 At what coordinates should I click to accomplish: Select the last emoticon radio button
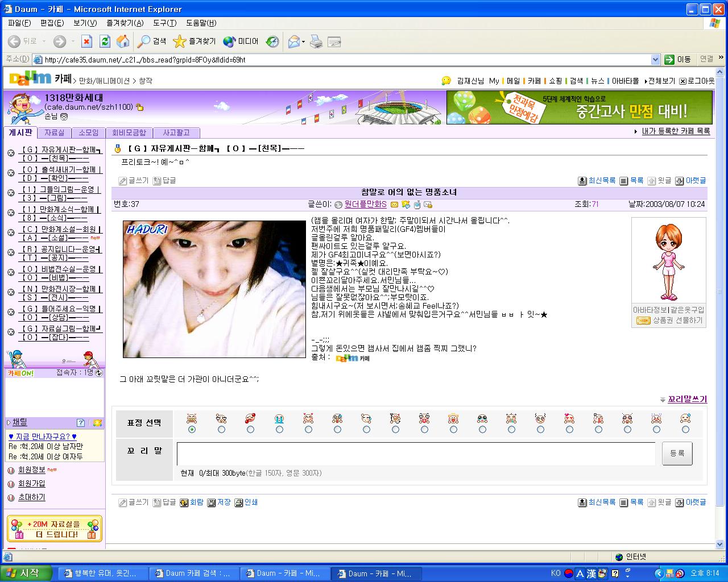[x=685, y=429]
